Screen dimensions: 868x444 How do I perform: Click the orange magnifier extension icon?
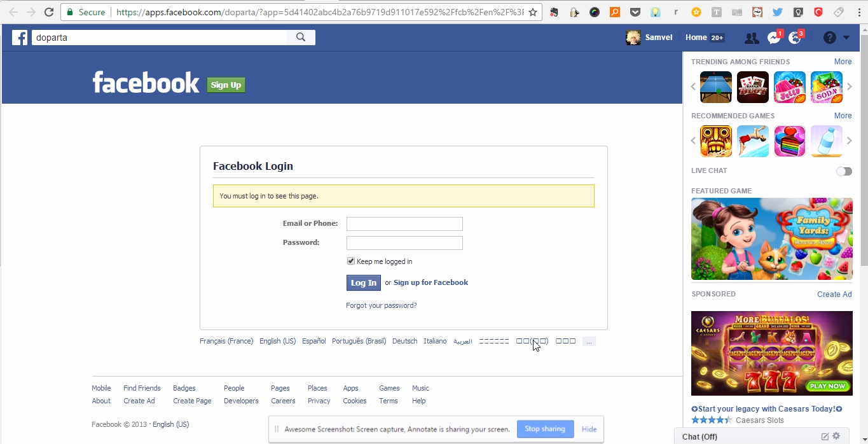click(x=615, y=12)
